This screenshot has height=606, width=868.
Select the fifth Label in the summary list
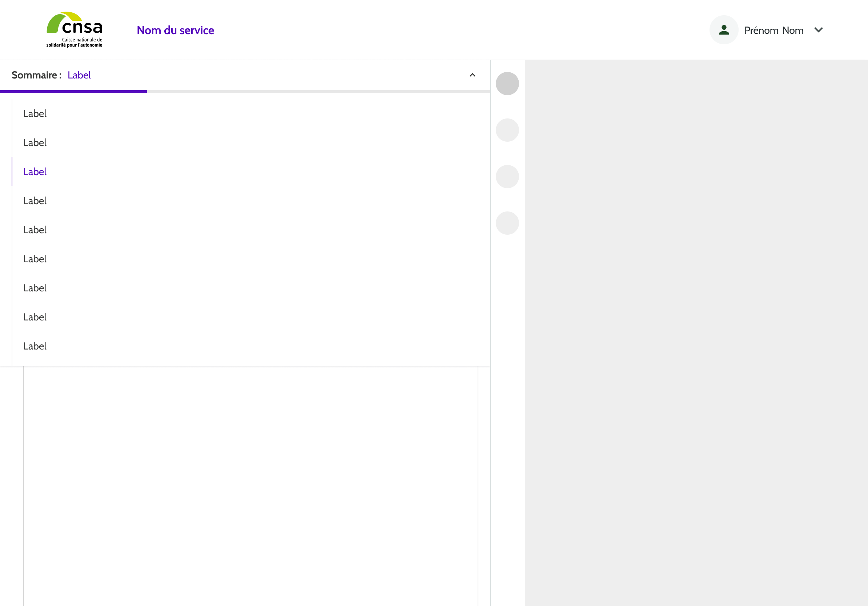[x=35, y=230]
